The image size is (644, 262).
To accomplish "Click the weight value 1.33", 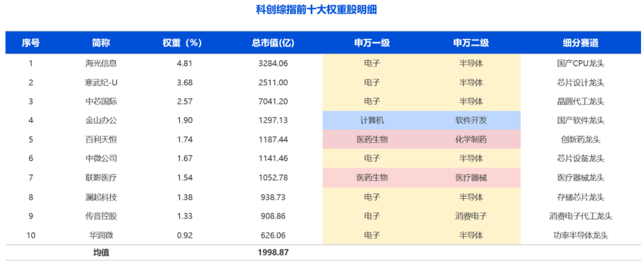I will [185, 216].
